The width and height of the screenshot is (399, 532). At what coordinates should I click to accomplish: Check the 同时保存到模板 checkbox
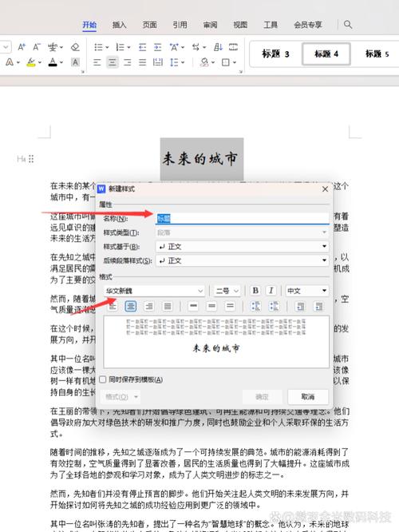pos(102,379)
